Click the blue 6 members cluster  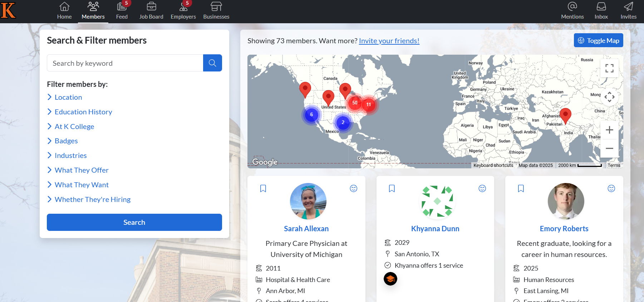point(311,114)
